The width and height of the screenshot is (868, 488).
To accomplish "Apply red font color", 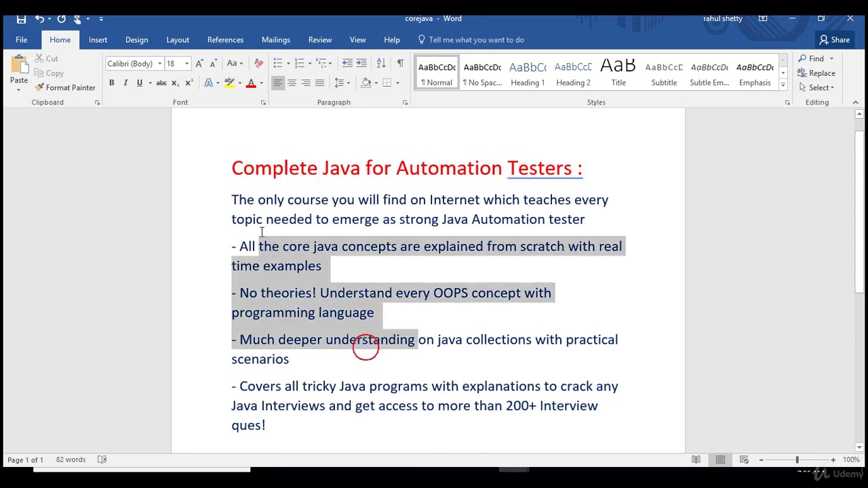I will point(251,83).
